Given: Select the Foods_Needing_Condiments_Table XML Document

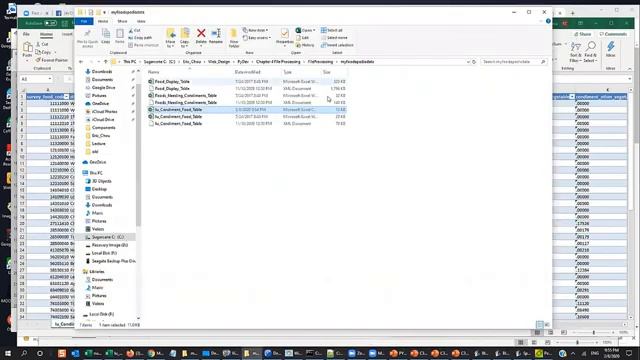Looking at the screenshot, I should point(247,102).
